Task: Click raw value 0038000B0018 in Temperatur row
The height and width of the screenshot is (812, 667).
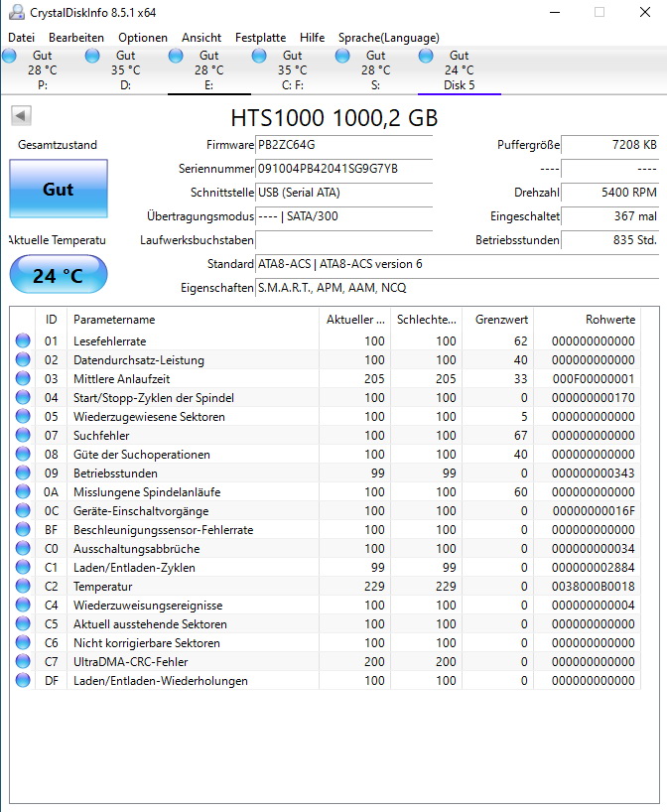Action: pyautogui.click(x=593, y=587)
